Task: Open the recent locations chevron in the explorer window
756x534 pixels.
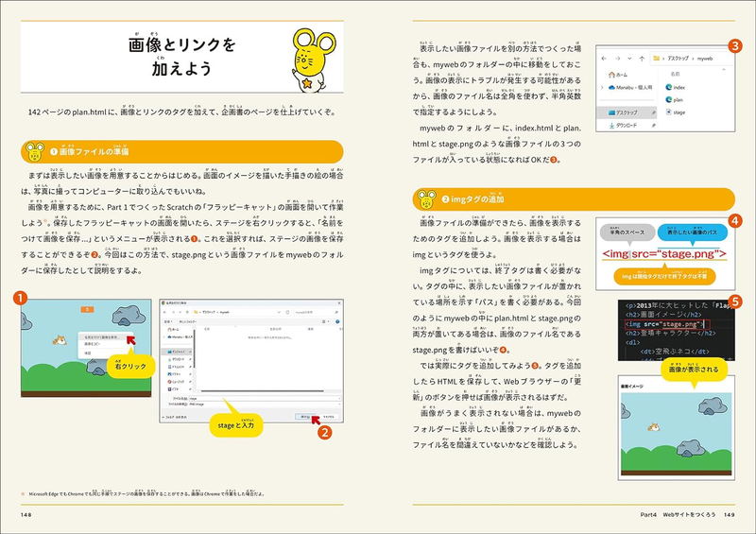Action: [629, 59]
